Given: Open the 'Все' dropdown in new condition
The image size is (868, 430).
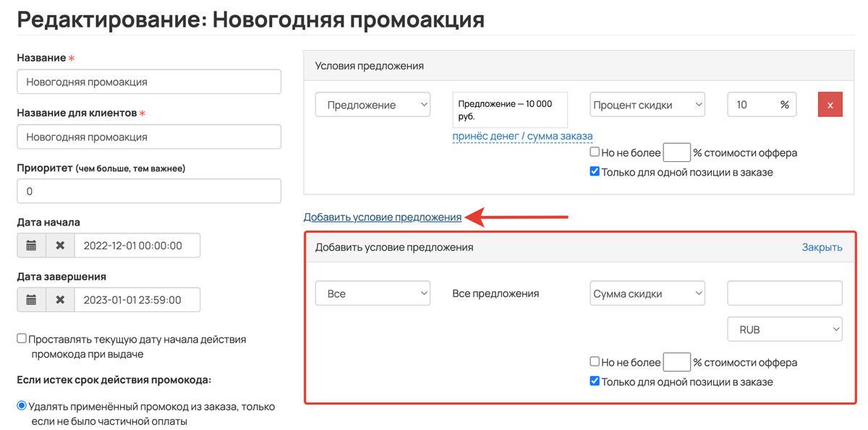Looking at the screenshot, I should pyautogui.click(x=373, y=294).
